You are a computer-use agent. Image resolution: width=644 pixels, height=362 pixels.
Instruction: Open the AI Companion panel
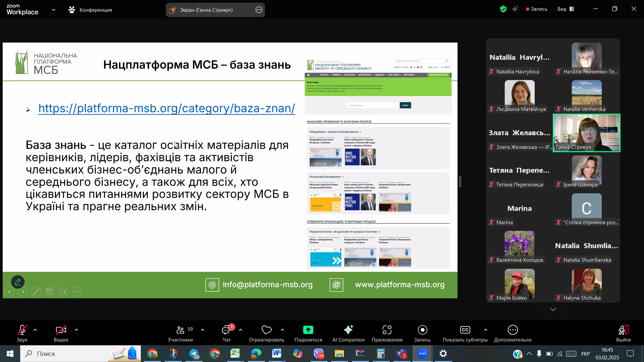point(348,330)
